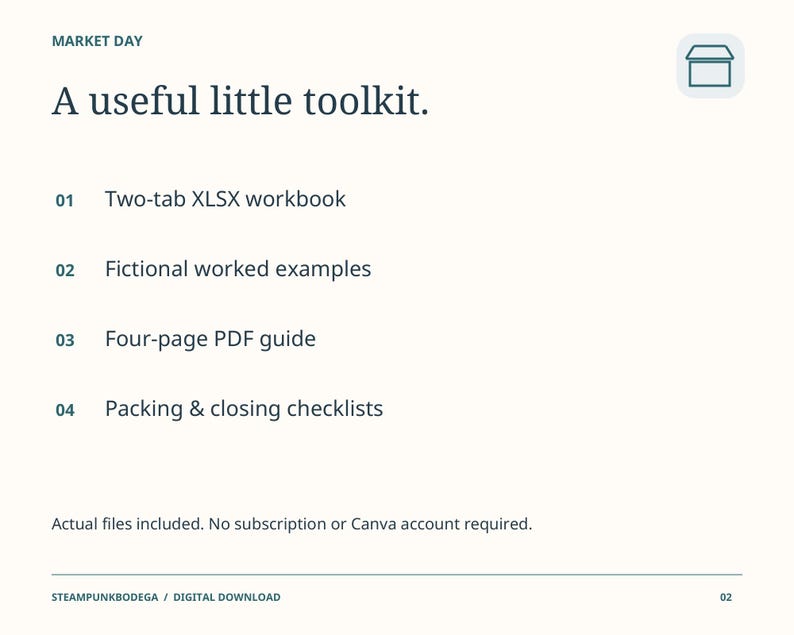Click the list number '01'
Viewport: 794px width, 635px height.
pyautogui.click(x=65, y=201)
